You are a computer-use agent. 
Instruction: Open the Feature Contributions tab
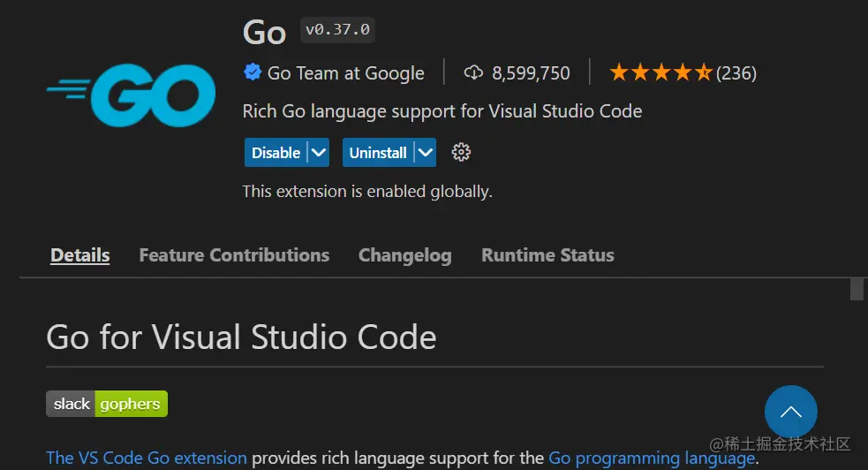234,255
